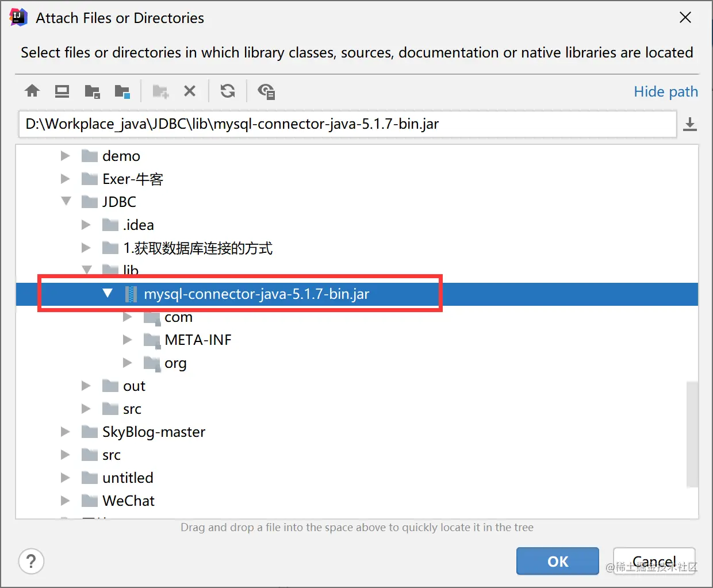
Task: Select the jar archive file icon
Action: click(x=131, y=294)
